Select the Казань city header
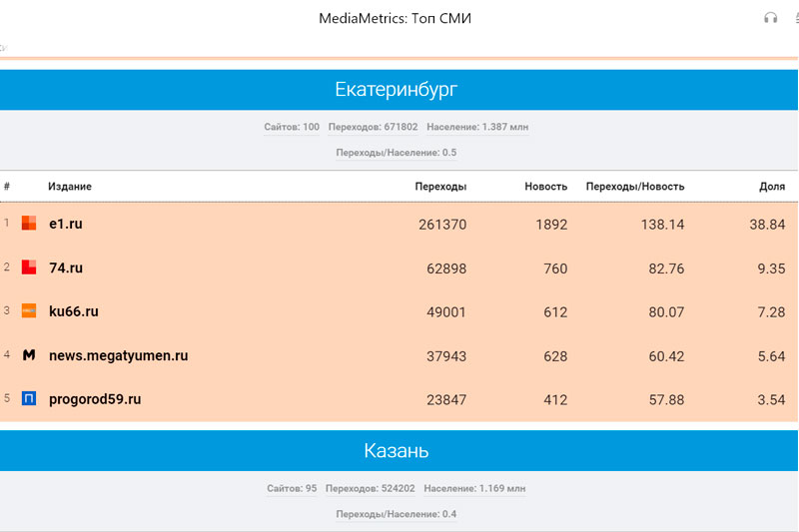799x532 pixels. pyautogui.click(x=397, y=451)
